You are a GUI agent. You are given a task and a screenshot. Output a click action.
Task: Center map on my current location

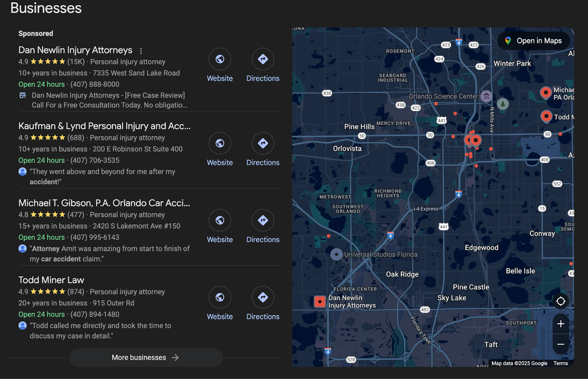pyautogui.click(x=560, y=301)
